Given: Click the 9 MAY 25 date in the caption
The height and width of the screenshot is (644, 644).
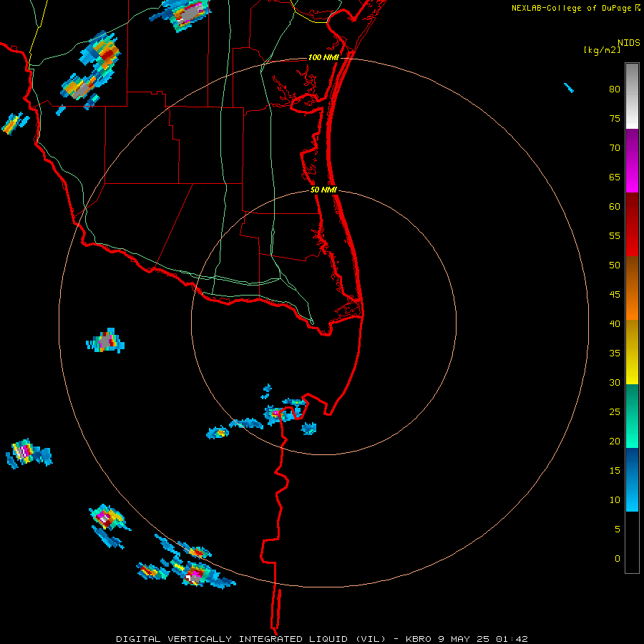Looking at the screenshot, I should pos(464,639).
